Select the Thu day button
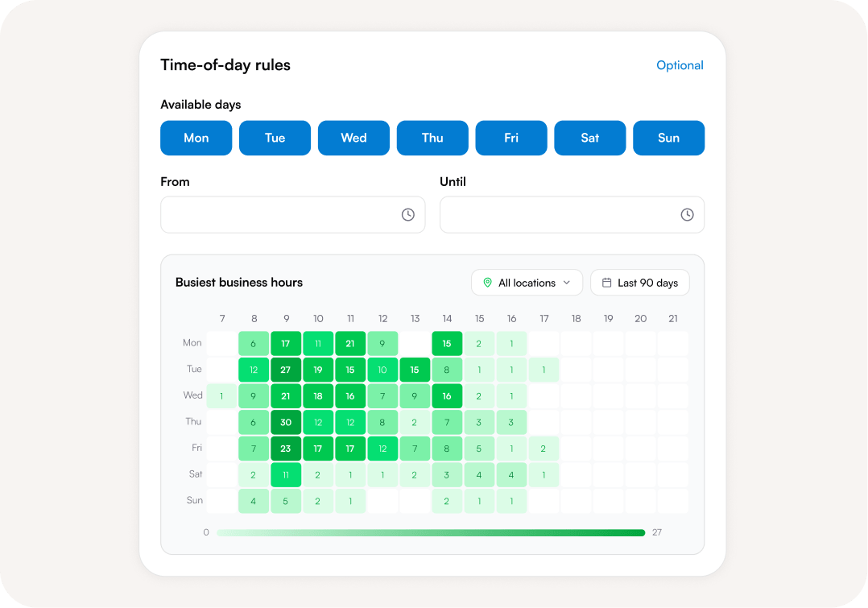This screenshot has height=608, width=868. click(432, 138)
